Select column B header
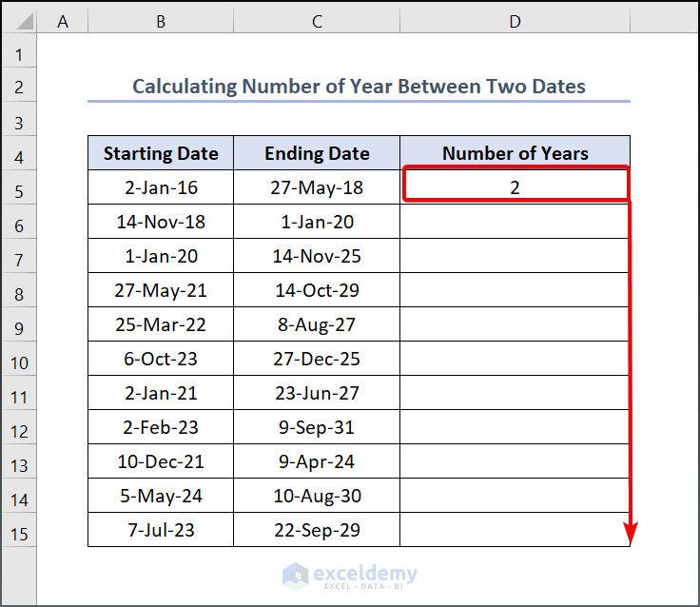This screenshot has width=700, height=607. click(161, 21)
